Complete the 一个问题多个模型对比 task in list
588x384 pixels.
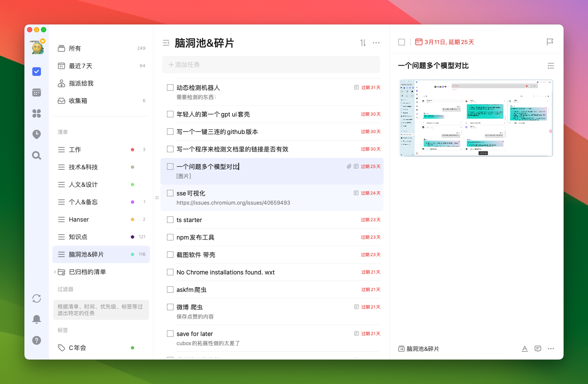pos(170,167)
